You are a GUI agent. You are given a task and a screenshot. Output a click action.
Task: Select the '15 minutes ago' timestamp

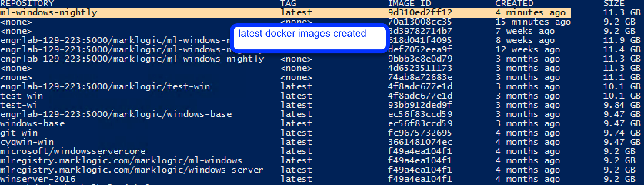[x=533, y=22]
